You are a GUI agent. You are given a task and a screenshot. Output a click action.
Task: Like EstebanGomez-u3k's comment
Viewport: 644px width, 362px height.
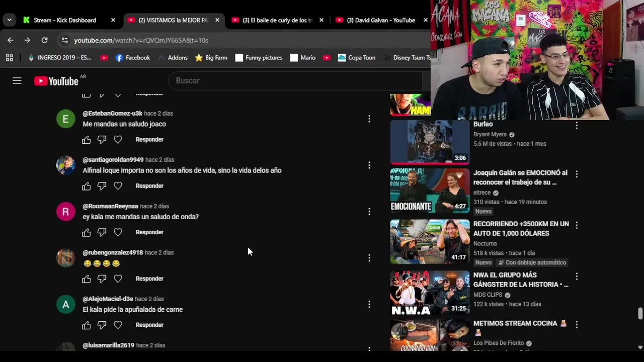pyautogui.click(x=87, y=140)
